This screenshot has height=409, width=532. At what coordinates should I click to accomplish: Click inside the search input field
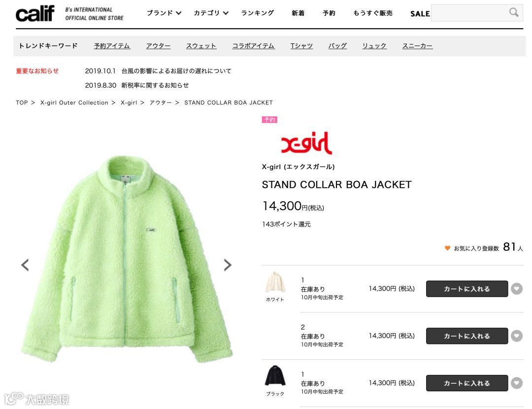469,13
